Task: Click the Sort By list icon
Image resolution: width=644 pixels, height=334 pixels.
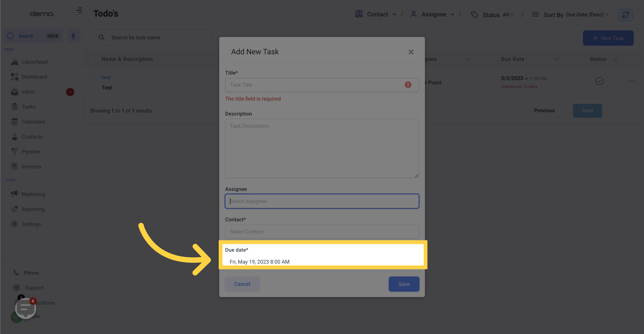Action: point(535,15)
